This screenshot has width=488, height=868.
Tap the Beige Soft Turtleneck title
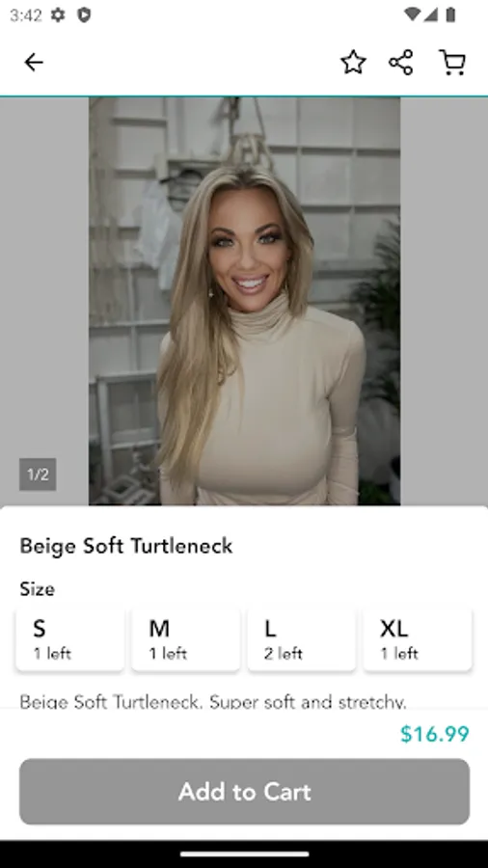point(126,546)
